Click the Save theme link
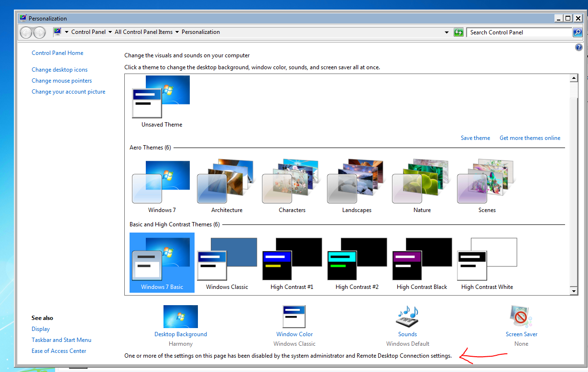 click(475, 138)
